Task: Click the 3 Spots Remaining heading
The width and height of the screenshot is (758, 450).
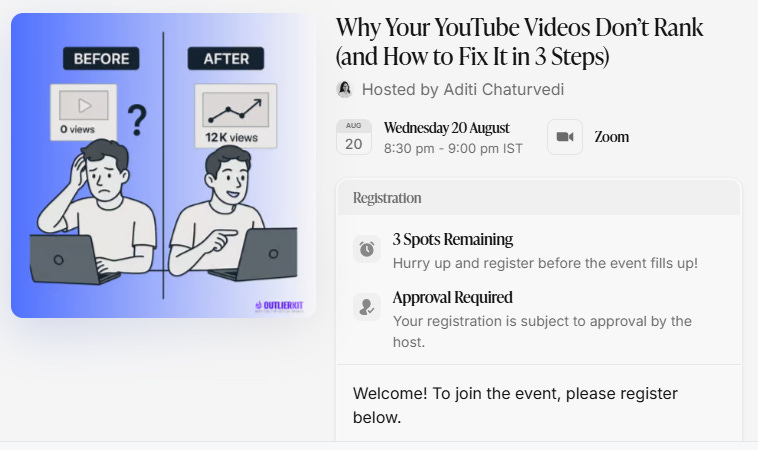Action: (453, 239)
